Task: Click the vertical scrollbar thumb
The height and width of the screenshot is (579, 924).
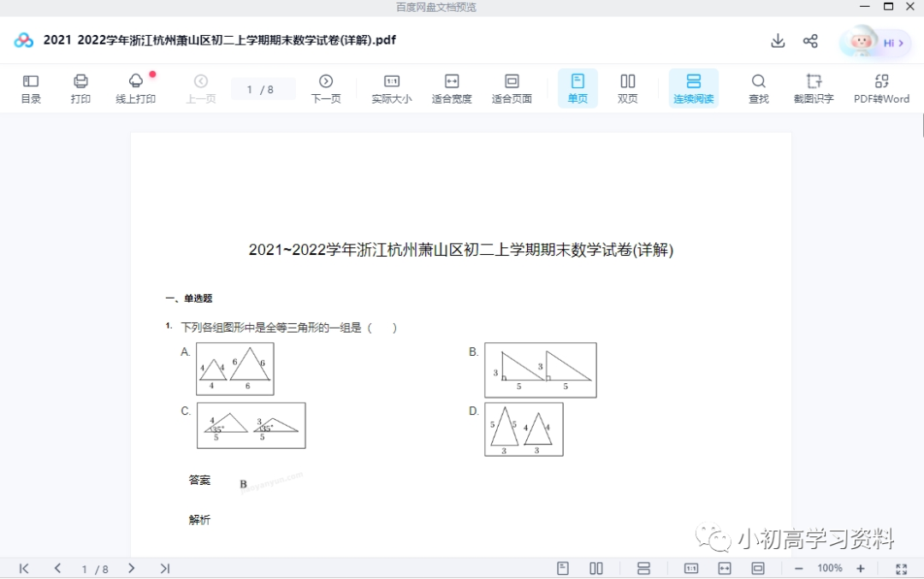Action: [x=922, y=126]
